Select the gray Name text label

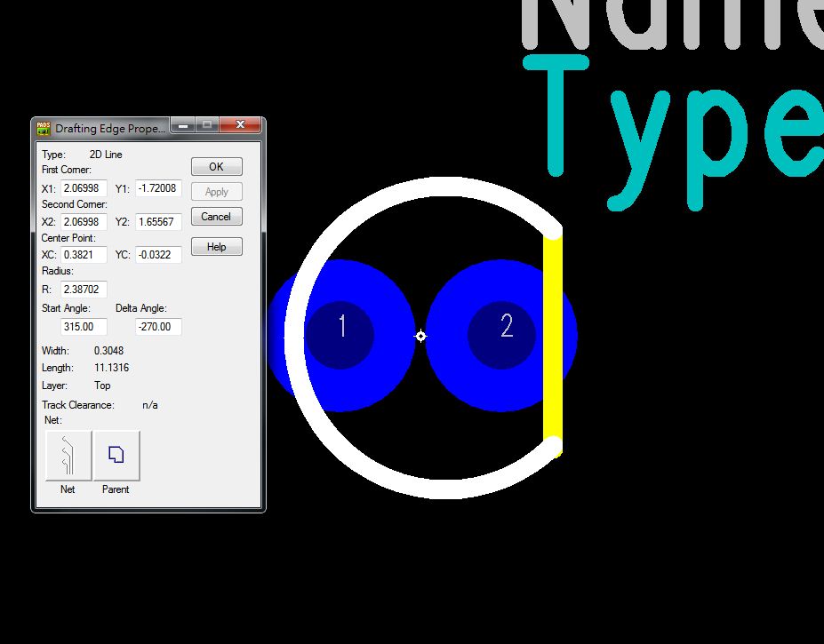click(x=673, y=24)
